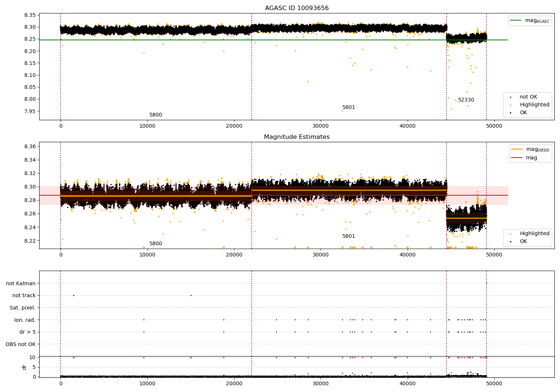Click the 40000 x-tick of the bottom plot
Screen dimensions: 560x392
(x=407, y=383)
